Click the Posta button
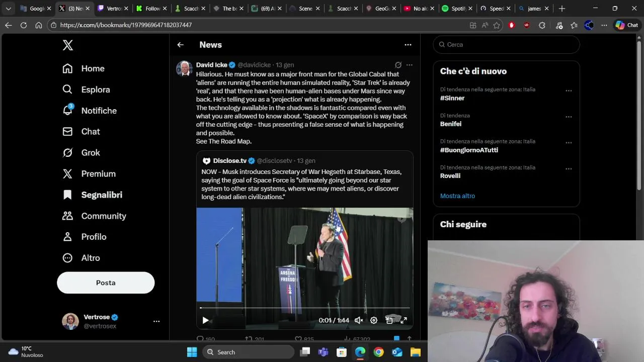This screenshot has height=362, width=644. [106, 283]
